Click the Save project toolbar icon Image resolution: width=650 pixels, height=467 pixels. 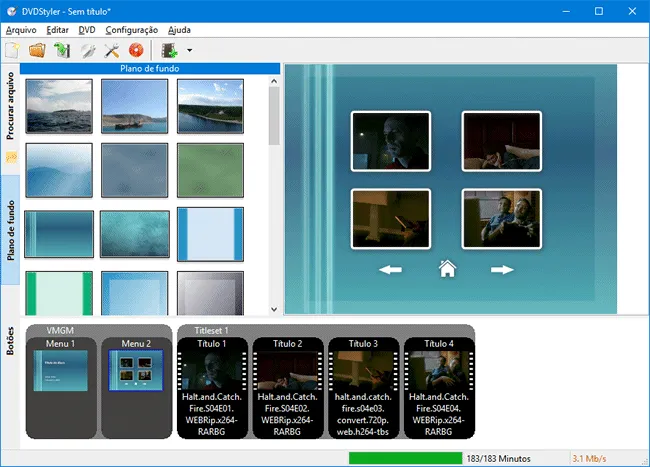point(62,51)
